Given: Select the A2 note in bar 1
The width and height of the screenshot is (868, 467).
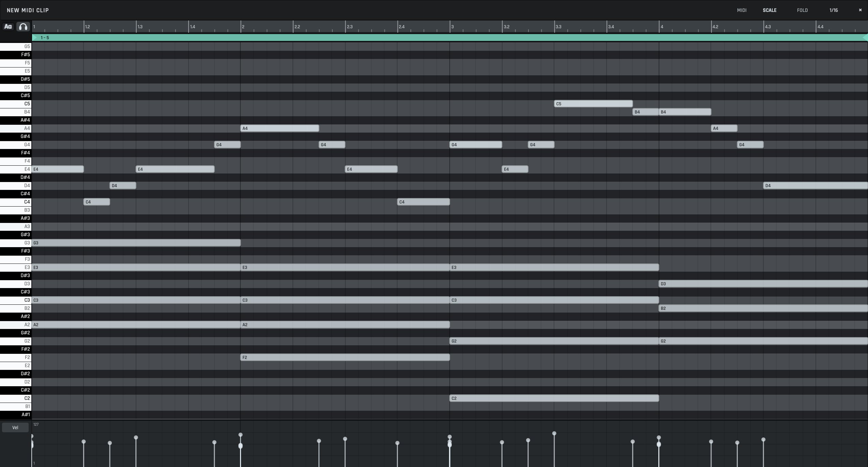Looking at the screenshot, I should tap(136, 325).
